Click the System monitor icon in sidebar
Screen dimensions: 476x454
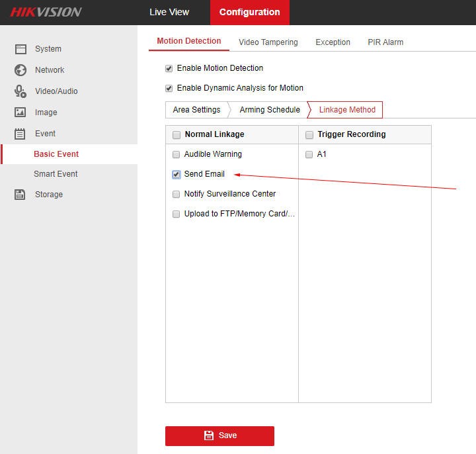20,49
